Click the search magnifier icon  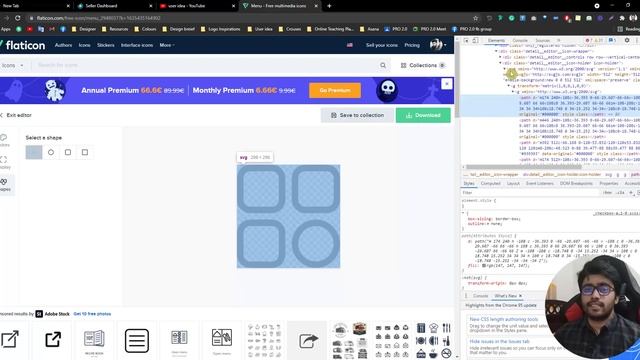383,65
